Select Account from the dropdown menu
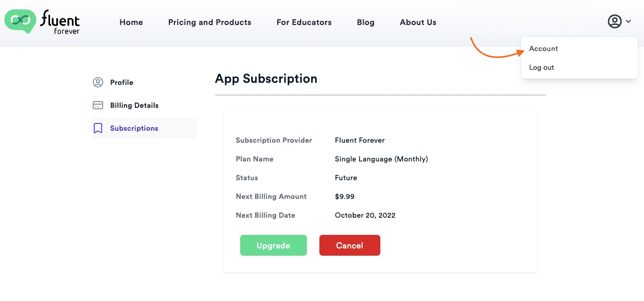Viewport: 644px width, 301px height. 543,48
